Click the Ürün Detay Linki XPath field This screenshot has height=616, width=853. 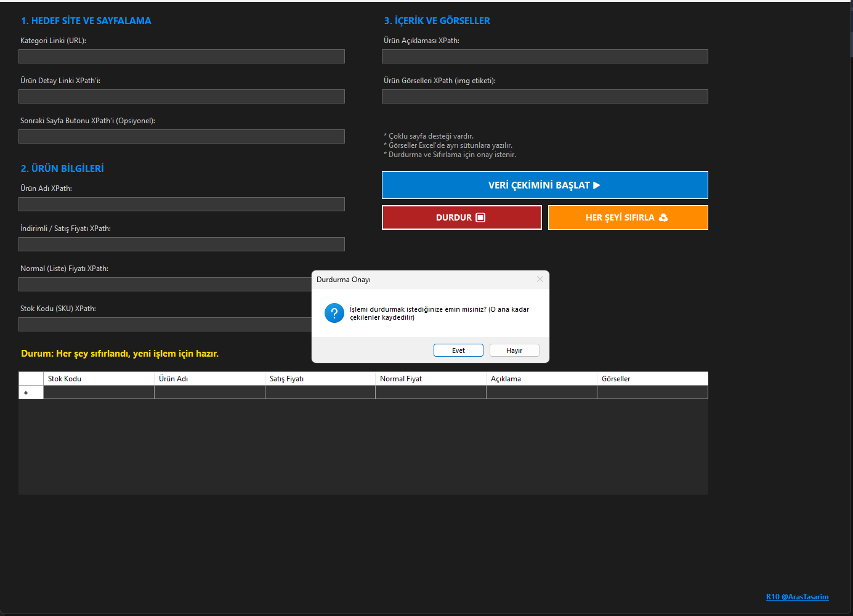182,97
